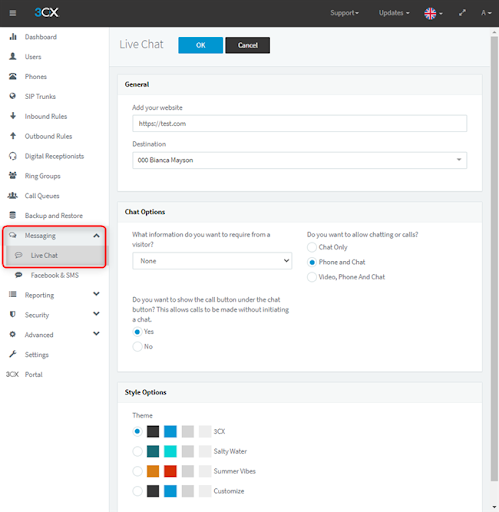Click the Backup and Restore database icon
Image resolution: width=499 pixels, height=512 pixels.
[x=13, y=215]
